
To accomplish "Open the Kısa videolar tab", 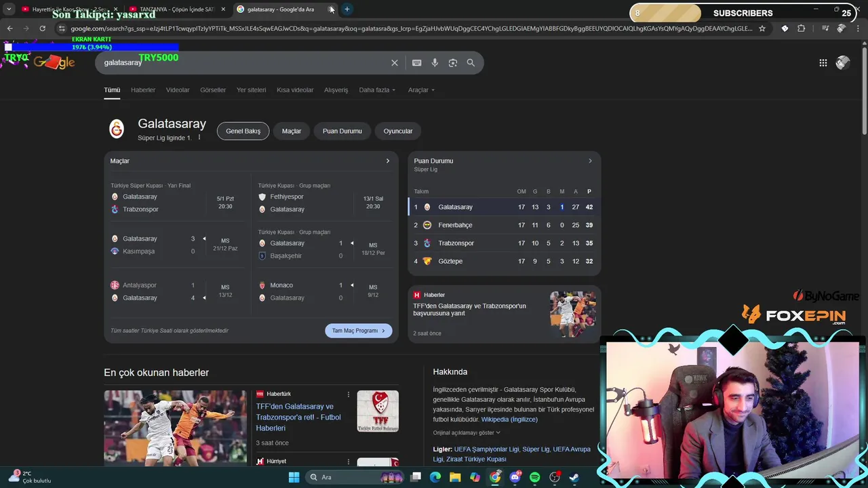I will (x=295, y=90).
